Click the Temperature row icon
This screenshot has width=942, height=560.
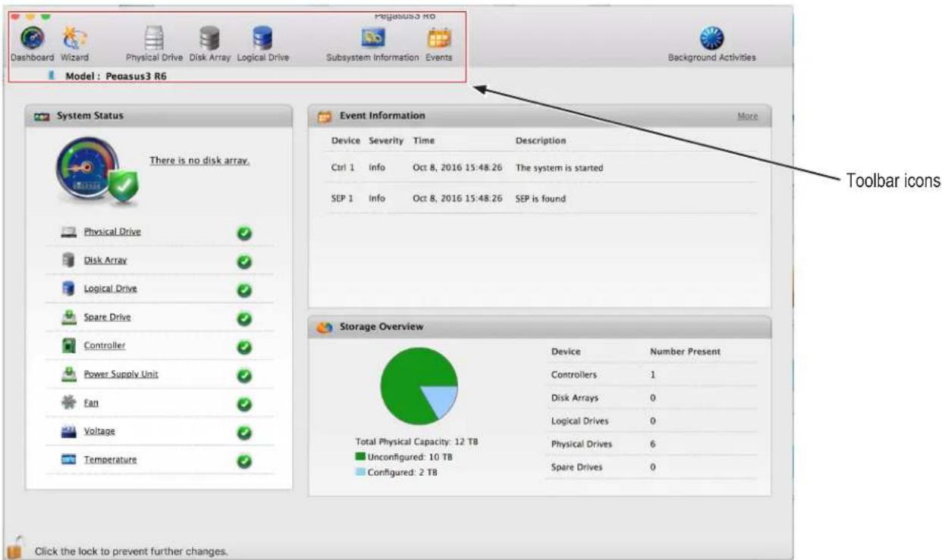pyautogui.click(x=69, y=459)
